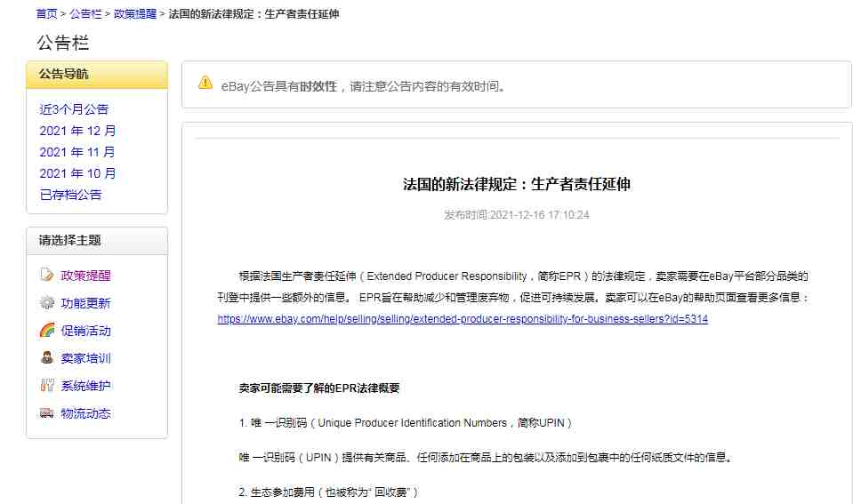
Task: Open the 2021 年 10 月 announcements
Action: (x=77, y=173)
